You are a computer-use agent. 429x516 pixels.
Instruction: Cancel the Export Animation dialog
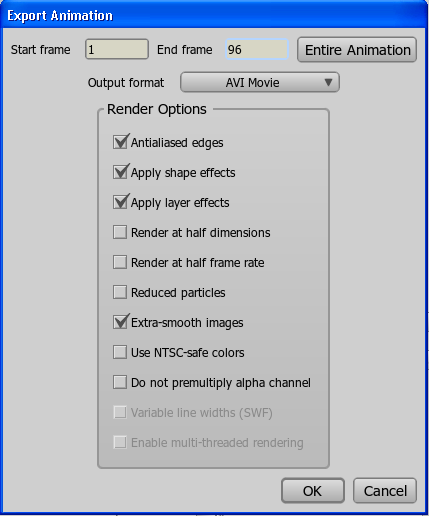click(x=385, y=491)
